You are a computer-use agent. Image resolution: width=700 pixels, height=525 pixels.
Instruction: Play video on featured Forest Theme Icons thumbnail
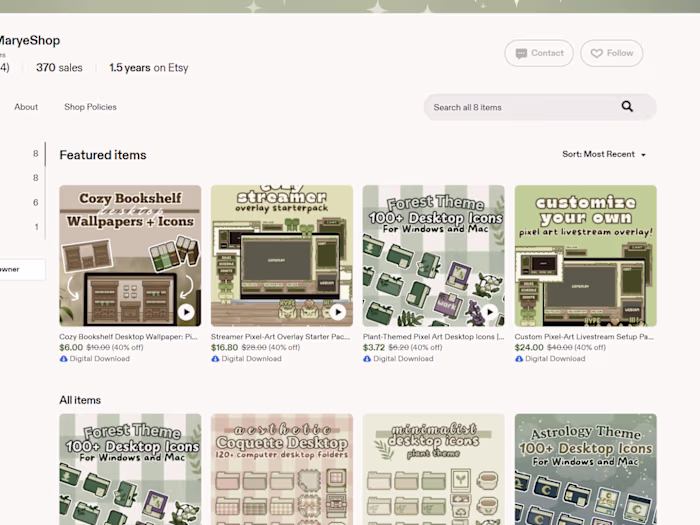pos(490,312)
